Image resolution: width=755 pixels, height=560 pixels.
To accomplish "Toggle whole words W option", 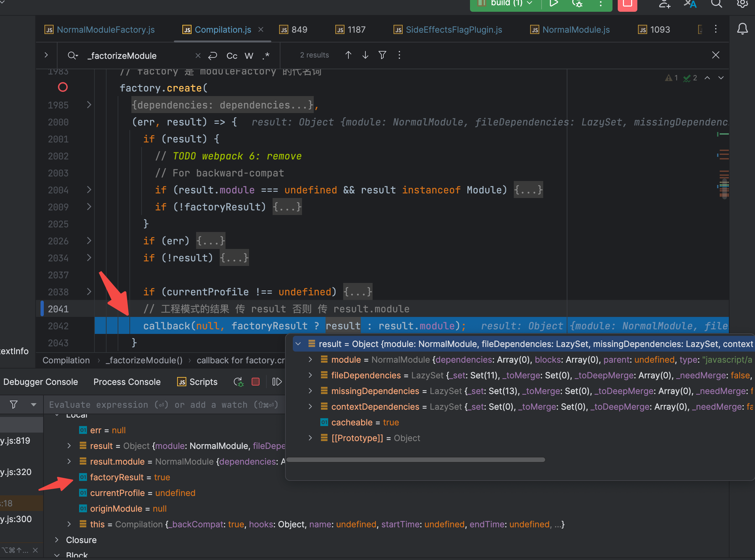I will click(x=249, y=56).
